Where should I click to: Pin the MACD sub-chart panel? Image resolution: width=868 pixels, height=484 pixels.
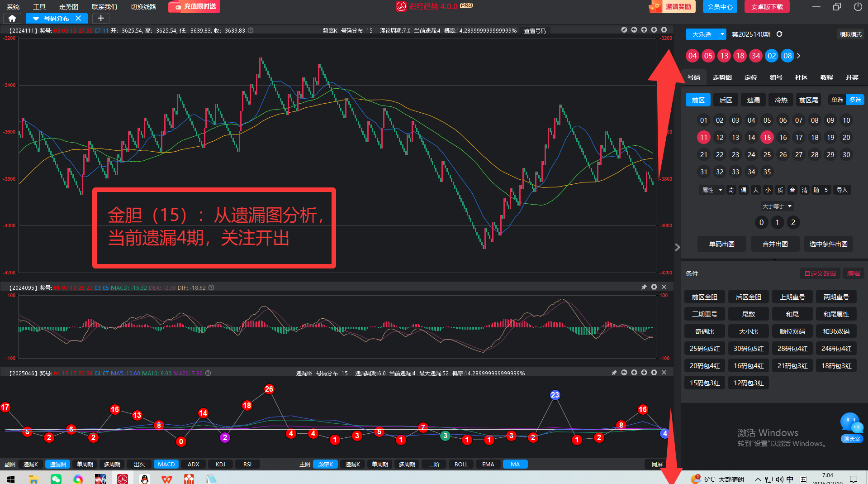pos(644,287)
